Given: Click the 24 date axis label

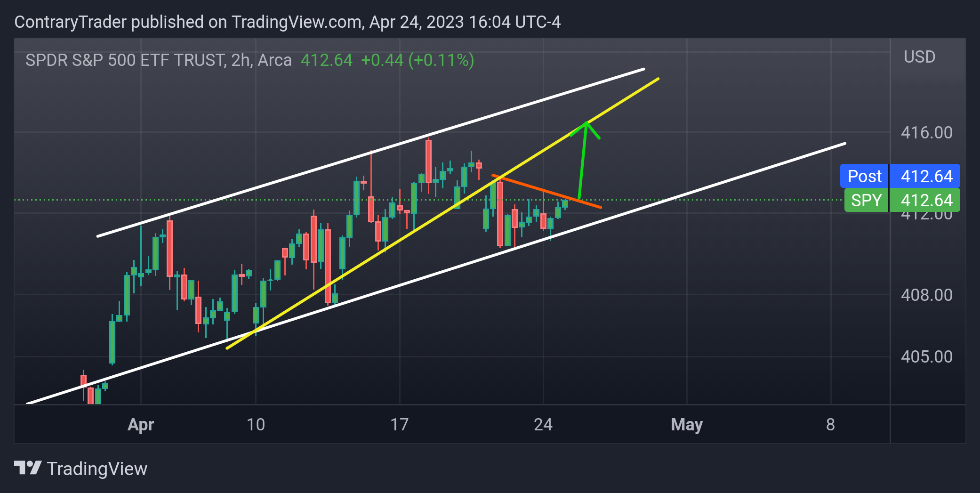Looking at the screenshot, I should [x=543, y=425].
